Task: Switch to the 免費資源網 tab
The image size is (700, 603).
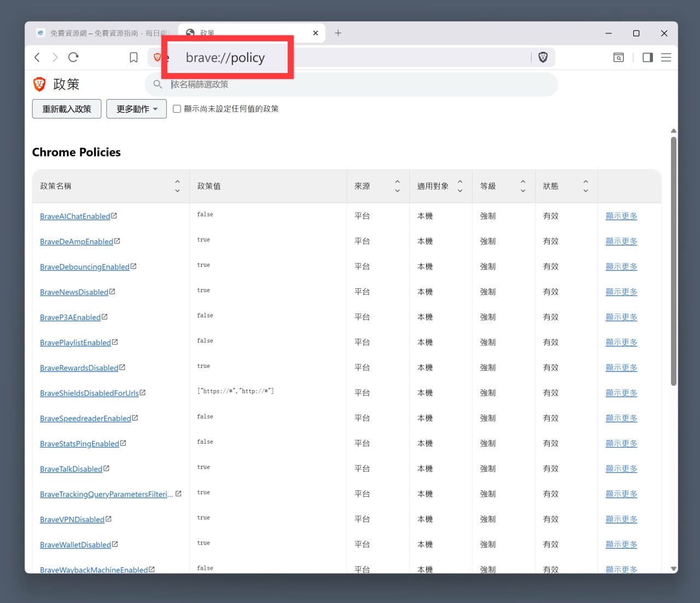Action: [x=103, y=33]
